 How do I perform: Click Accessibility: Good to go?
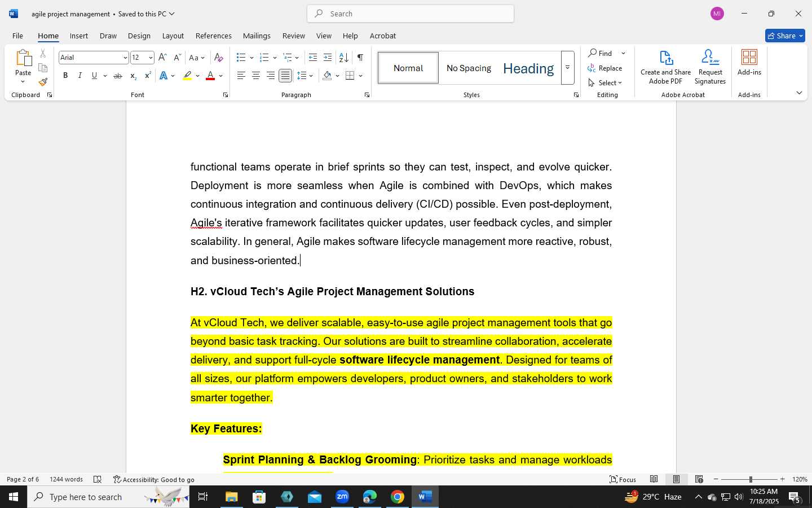coord(154,479)
